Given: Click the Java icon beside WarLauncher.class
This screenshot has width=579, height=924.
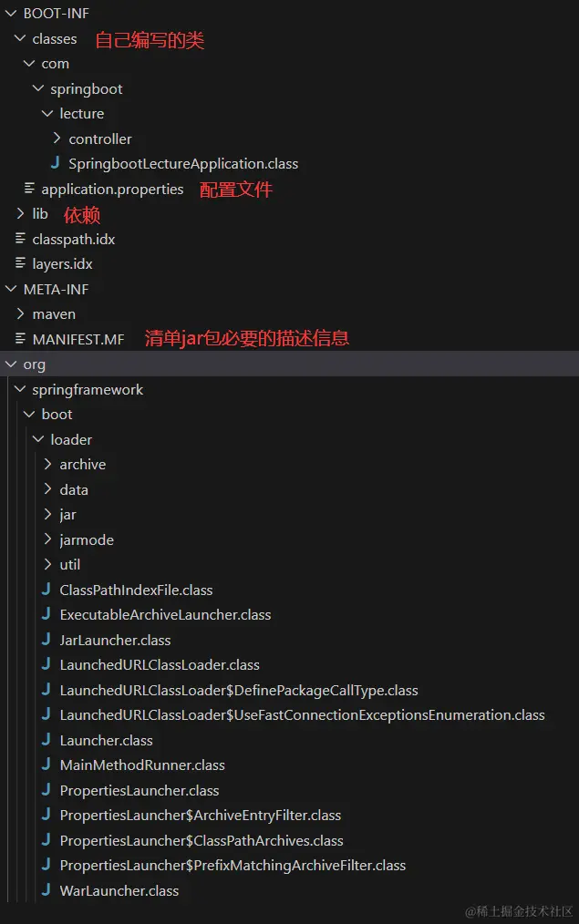Looking at the screenshot, I should [46, 889].
